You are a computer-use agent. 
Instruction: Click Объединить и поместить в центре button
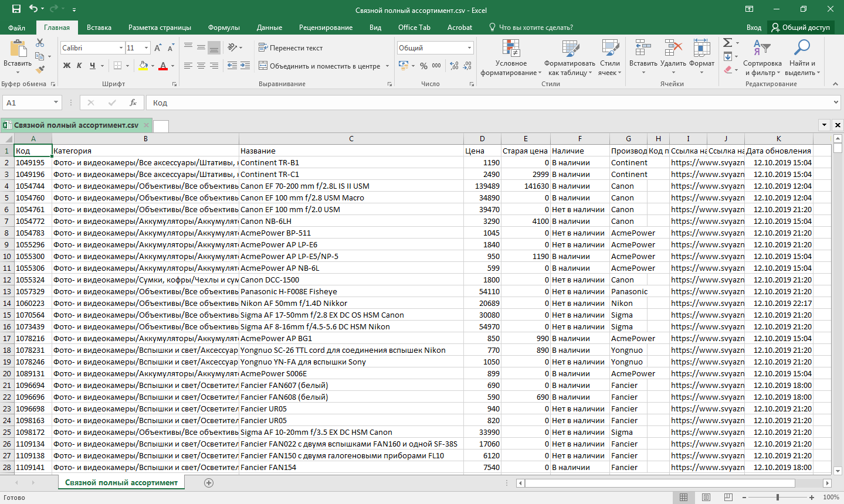(320, 66)
